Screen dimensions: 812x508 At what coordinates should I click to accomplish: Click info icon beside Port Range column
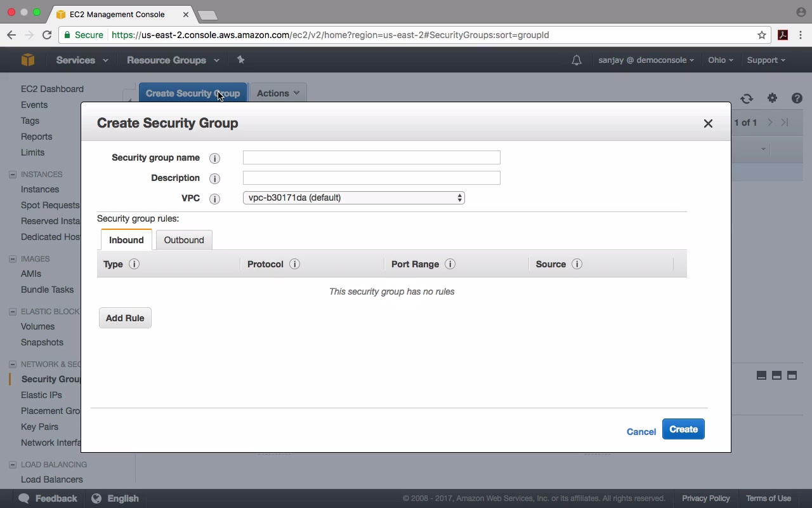coord(450,264)
